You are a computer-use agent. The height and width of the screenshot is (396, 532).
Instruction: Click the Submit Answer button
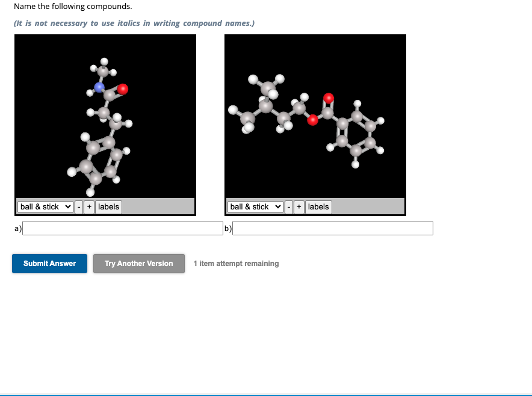pos(49,263)
